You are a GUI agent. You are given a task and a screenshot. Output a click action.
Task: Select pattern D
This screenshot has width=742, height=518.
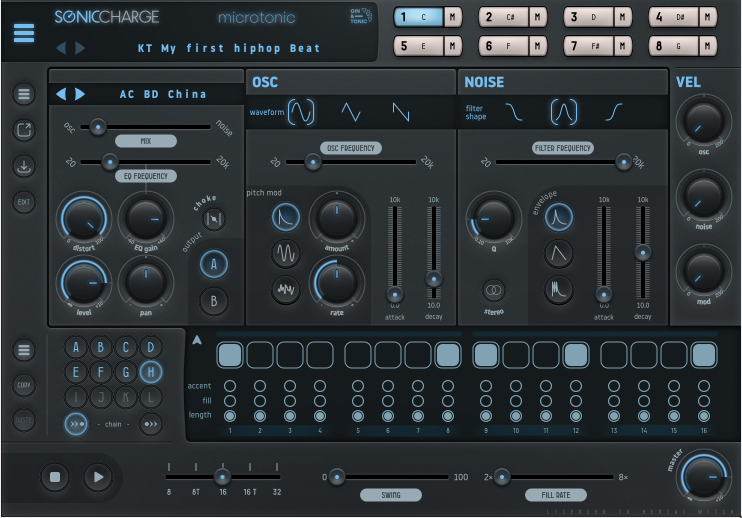point(150,348)
